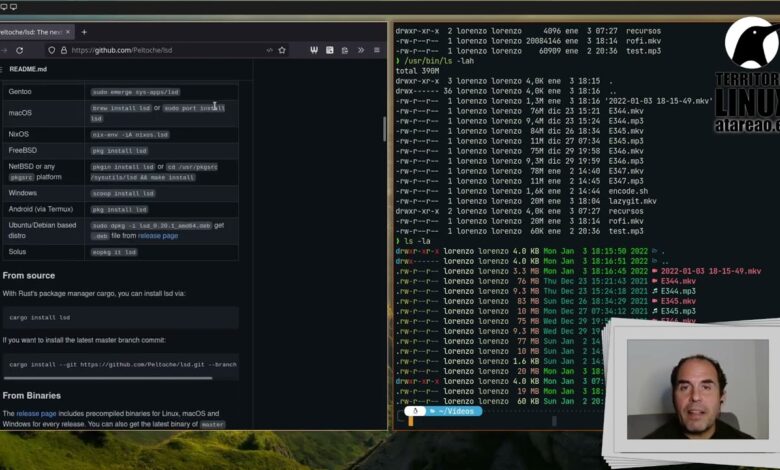Viewport: 780px width, 470px height.
Task: Click the tracking protection shield icon
Action: 52,50
